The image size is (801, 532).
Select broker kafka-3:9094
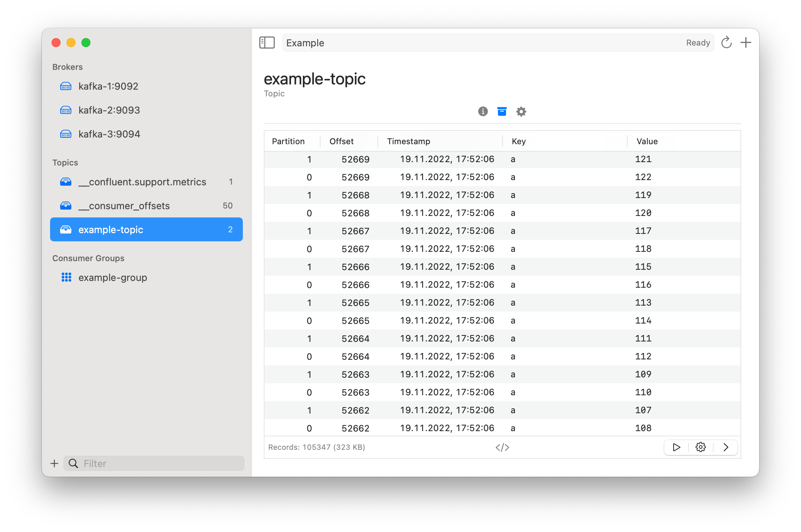[146, 134]
